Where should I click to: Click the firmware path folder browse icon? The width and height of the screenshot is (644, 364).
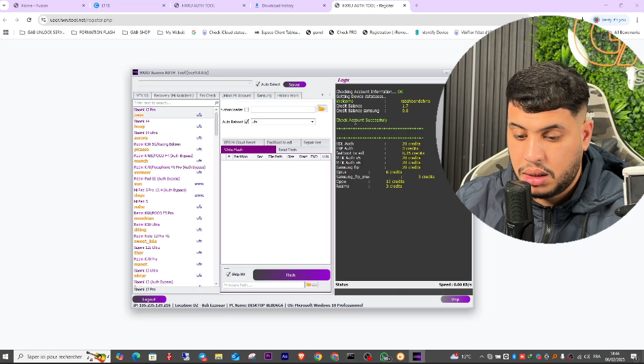point(311,284)
